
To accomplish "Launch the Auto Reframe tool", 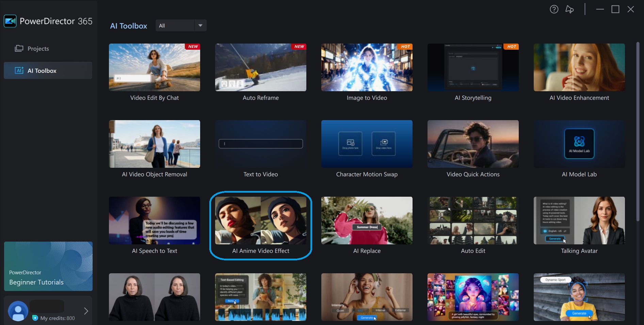I will pos(261,67).
